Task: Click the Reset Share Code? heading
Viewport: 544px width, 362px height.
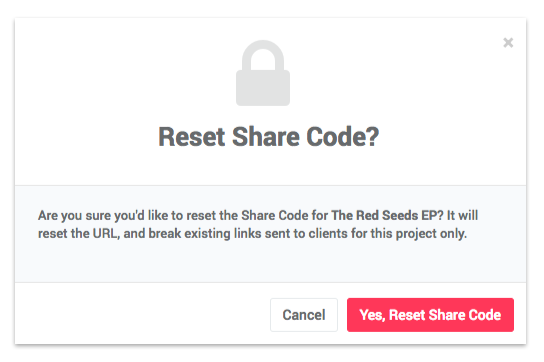Action: click(x=269, y=137)
